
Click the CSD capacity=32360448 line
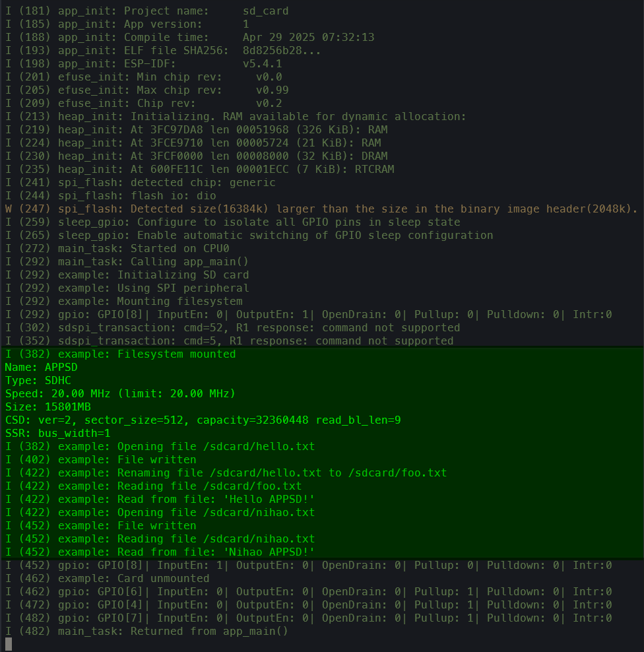pos(203,420)
